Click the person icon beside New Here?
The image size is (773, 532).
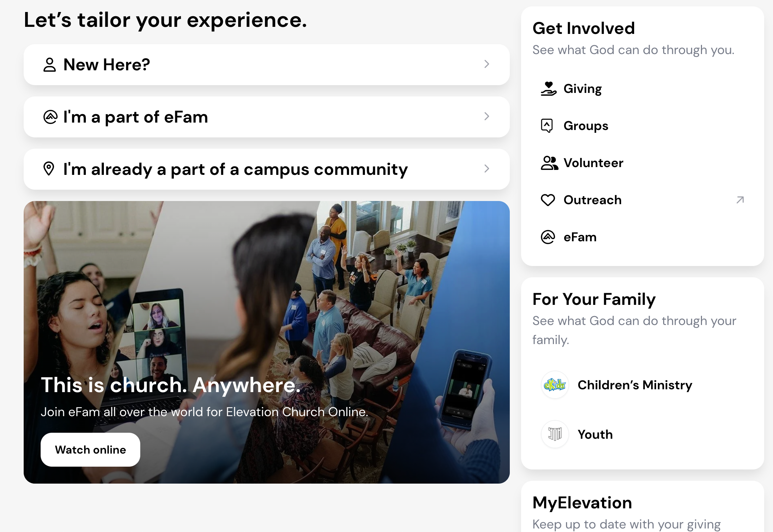tap(49, 65)
